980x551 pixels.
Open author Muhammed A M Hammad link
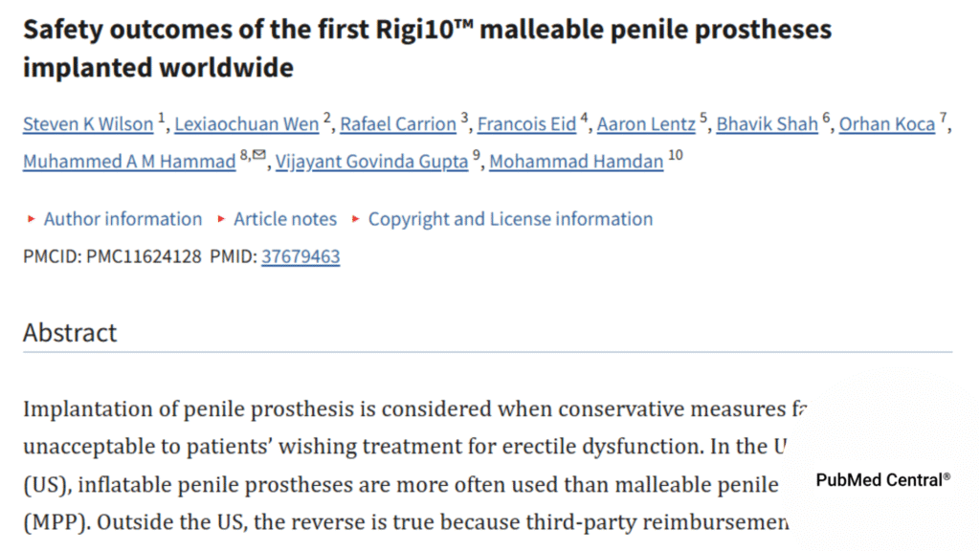click(129, 162)
